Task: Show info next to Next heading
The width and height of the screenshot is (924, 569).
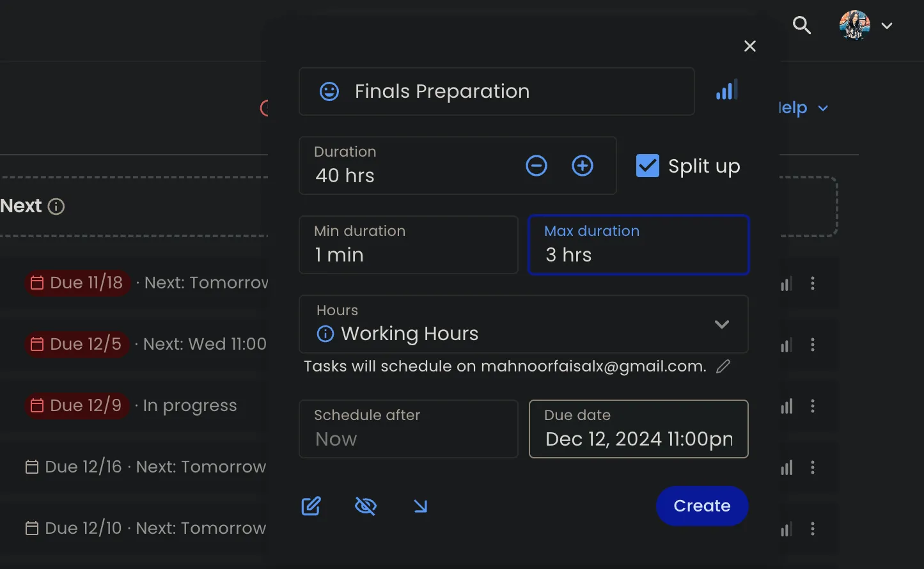Action: [x=56, y=207]
